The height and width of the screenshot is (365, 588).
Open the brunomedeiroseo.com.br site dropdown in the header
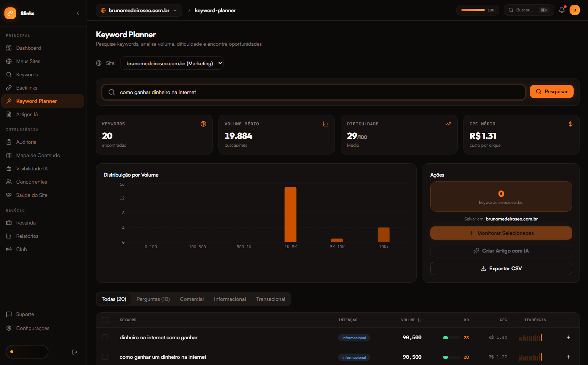(139, 10)
